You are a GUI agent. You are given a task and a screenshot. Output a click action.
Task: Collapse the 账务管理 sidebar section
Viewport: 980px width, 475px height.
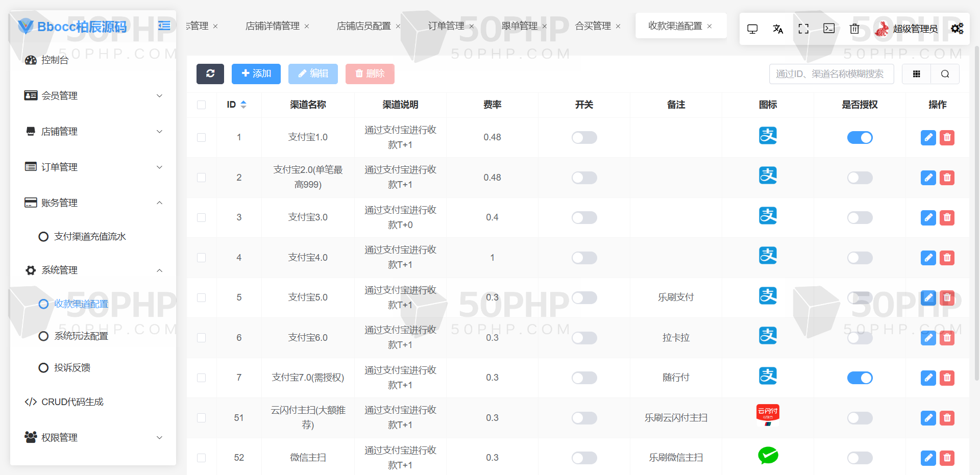pos(93,203)
